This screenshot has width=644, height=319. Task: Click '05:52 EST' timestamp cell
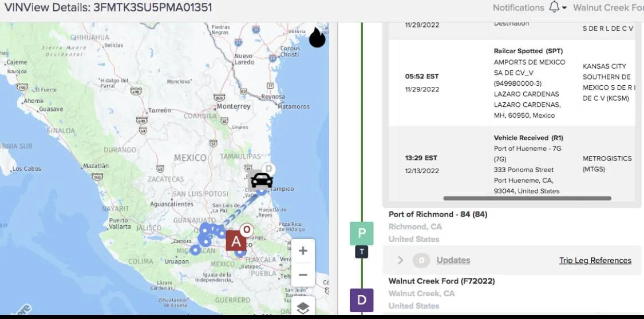pyautogui.click(x=422, y=76)
